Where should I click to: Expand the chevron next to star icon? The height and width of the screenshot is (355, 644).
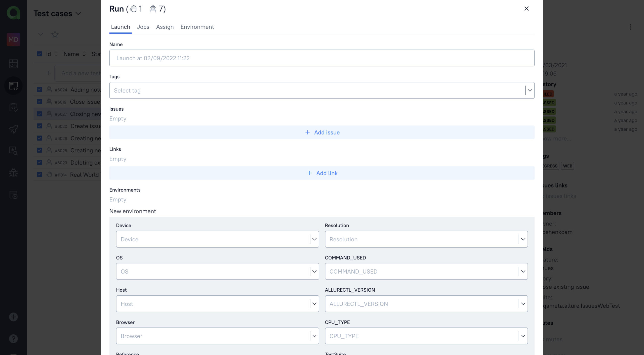point(41,34)
